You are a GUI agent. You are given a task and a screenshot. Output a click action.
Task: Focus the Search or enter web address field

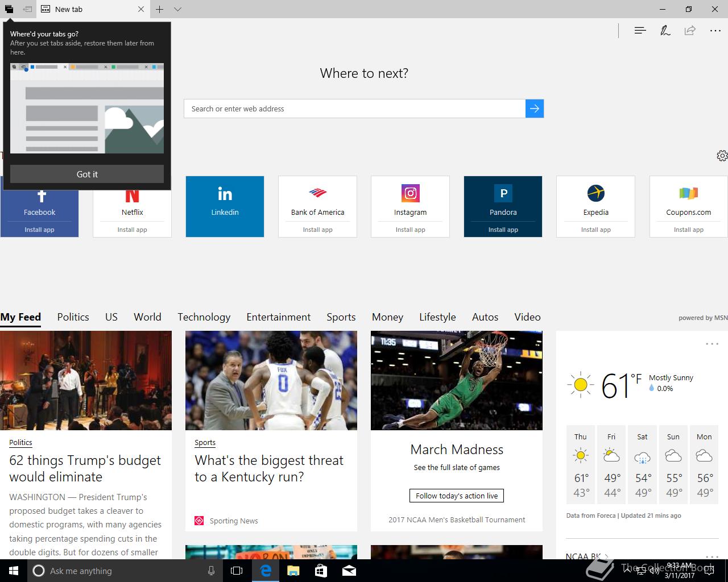coord(354,109)
